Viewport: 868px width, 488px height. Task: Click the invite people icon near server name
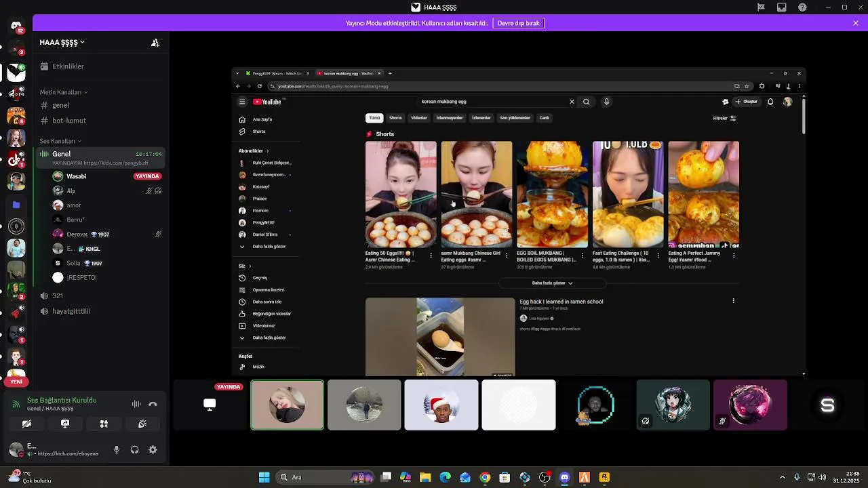click(x=155, y=43)
